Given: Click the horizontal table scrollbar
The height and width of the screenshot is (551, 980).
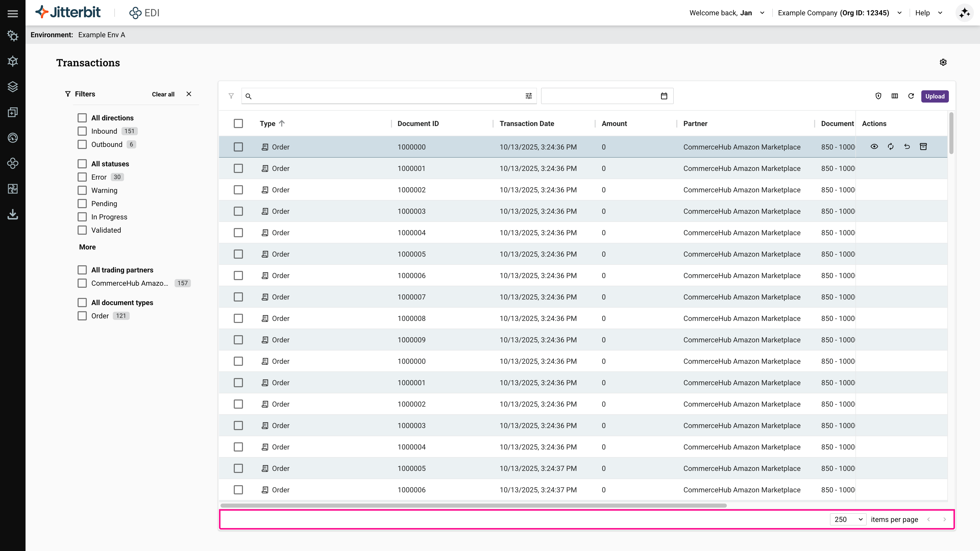Looking at the screenshot, I should click(473, 506).
